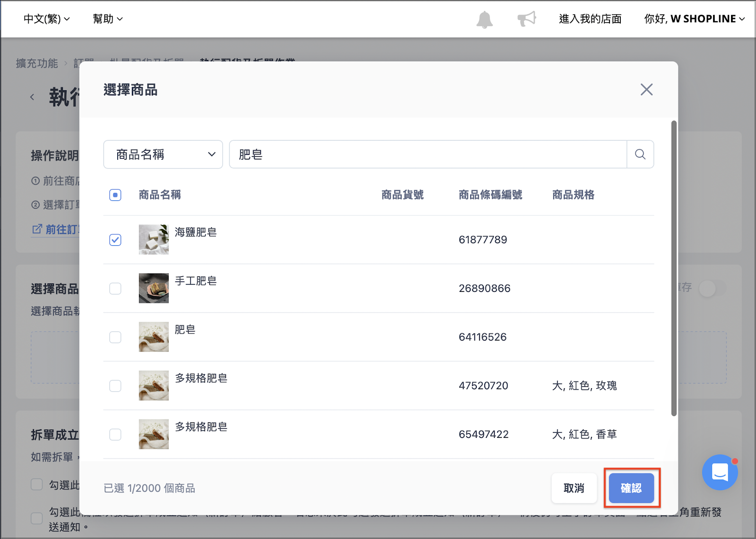This screenshot has width=756, height=539.
Task: Click the 商品規格 column header
Action: [573, 195]
